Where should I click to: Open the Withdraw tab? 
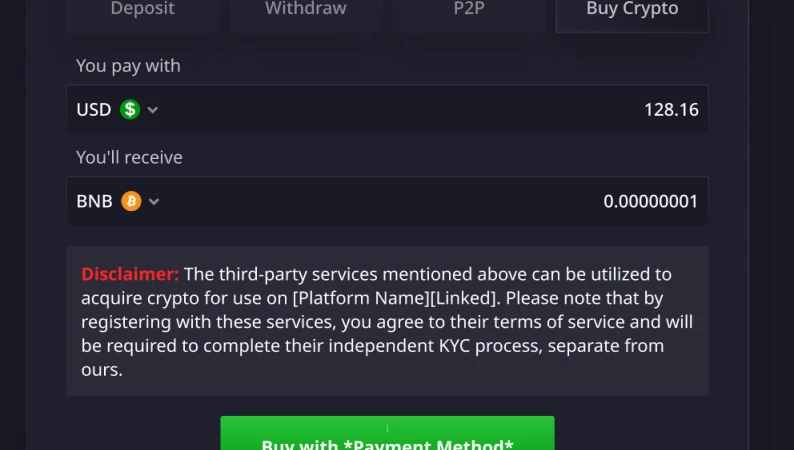[x=306, y=10]
